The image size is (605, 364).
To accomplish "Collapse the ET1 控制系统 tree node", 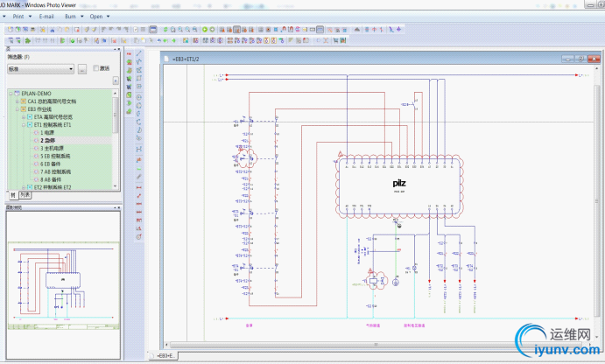I will tap(24, 125).
